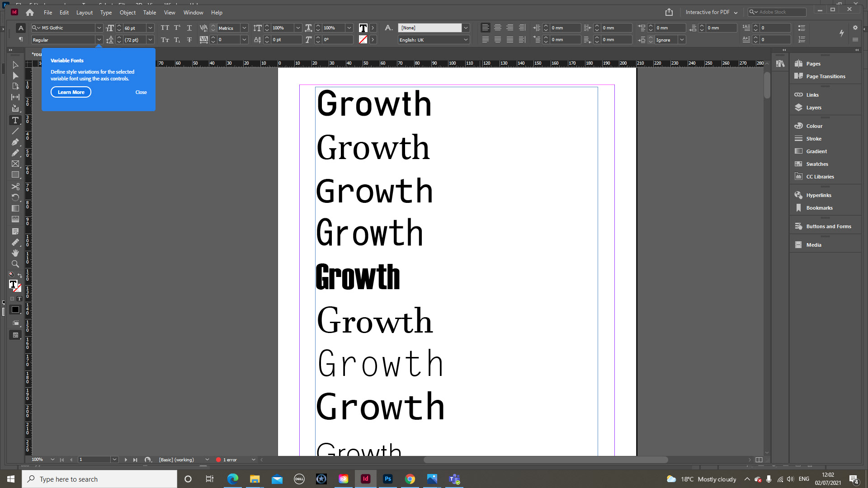Select the Selection tool arrow
The width and height of the screenshot is (868, 488).
point(15,65)
